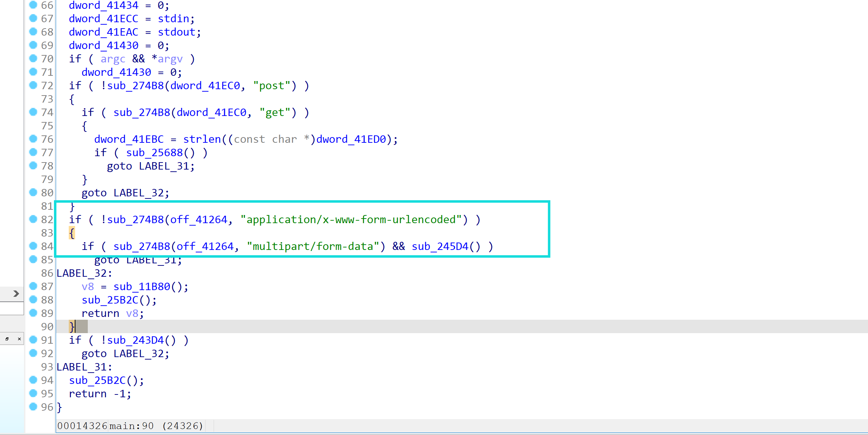Select variable dword_41EBC on line 76

[x=129, y=139]
